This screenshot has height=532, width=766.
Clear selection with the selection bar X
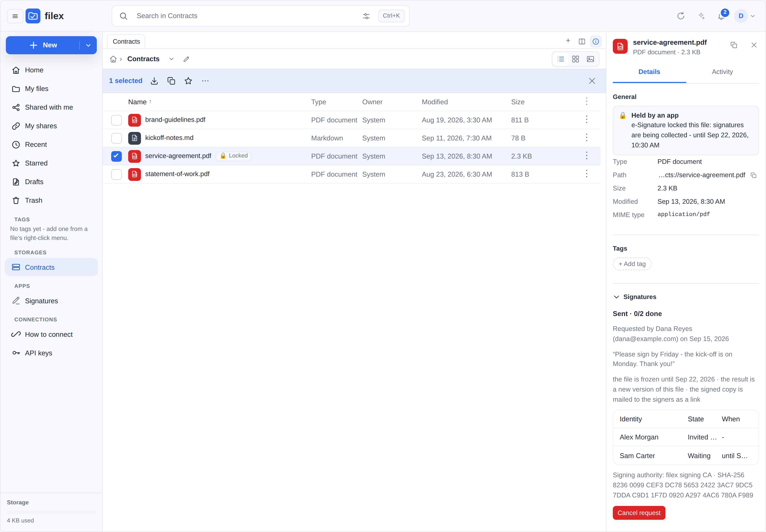coord(592,81)
